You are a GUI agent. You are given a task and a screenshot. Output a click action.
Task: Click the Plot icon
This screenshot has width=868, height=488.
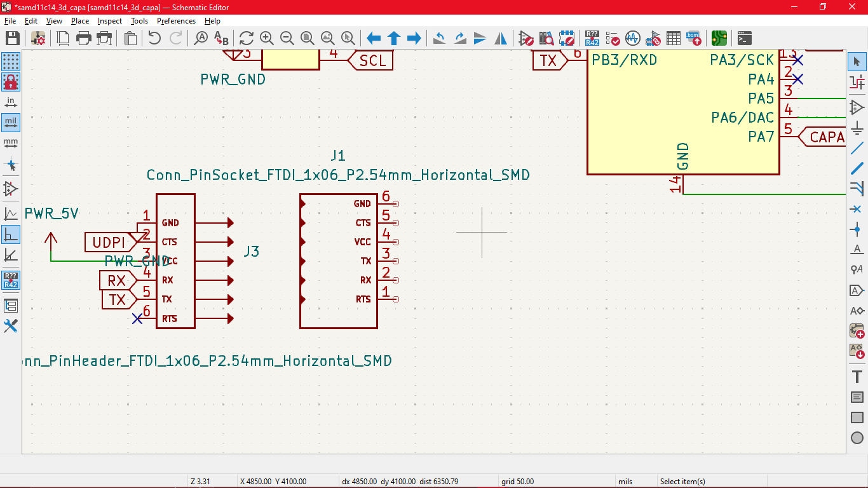point(104,38)
